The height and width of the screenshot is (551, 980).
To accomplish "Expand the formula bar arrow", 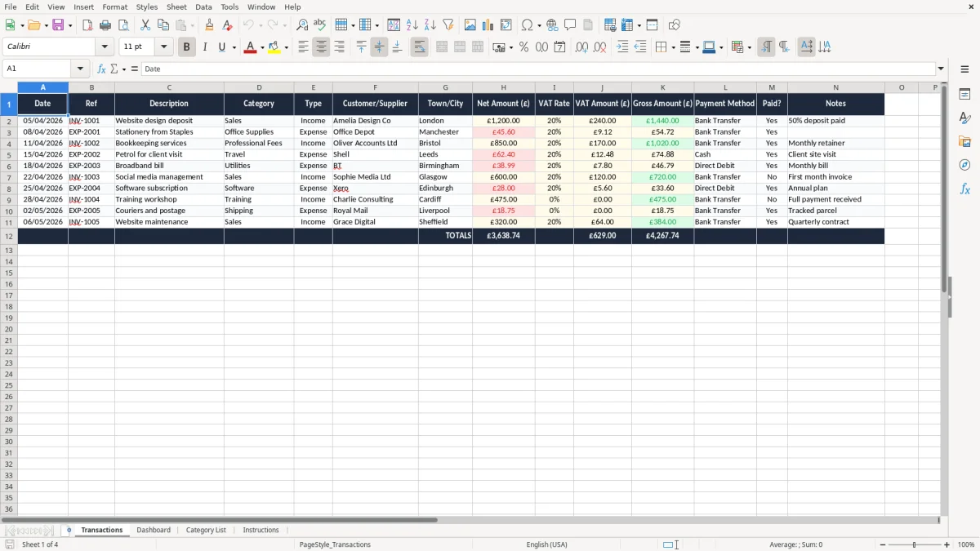I will pyautogui.click(x=941, y=69).
